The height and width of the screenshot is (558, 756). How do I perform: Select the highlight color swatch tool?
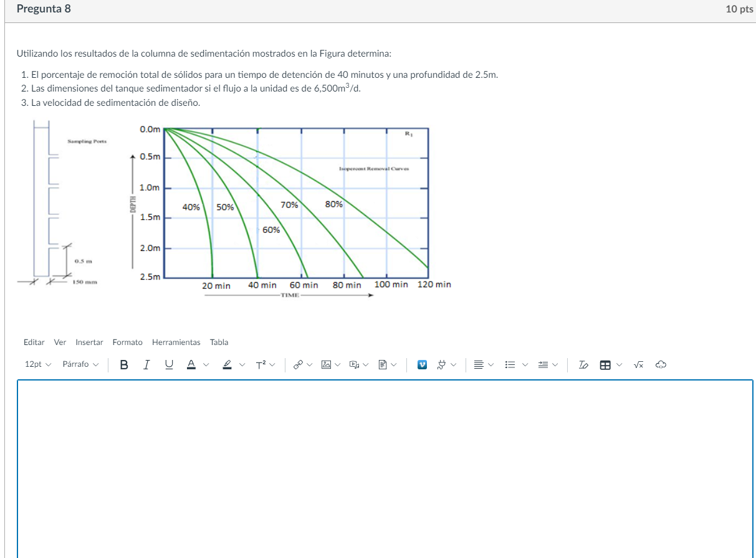pos(226,364)
